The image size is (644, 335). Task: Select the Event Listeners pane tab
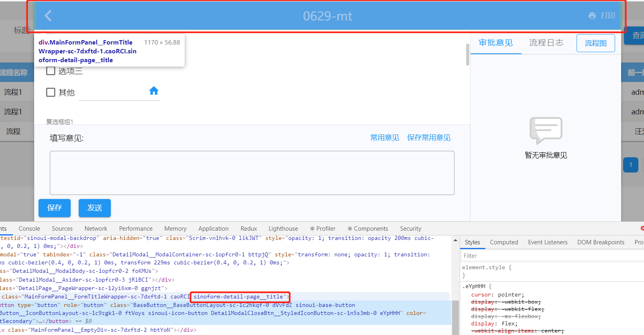(548, 242)
